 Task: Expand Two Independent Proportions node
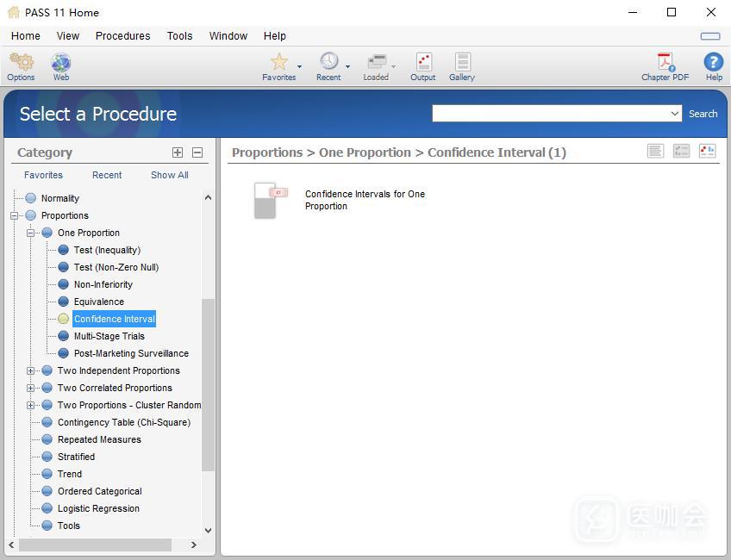click(x=31, y=370)
